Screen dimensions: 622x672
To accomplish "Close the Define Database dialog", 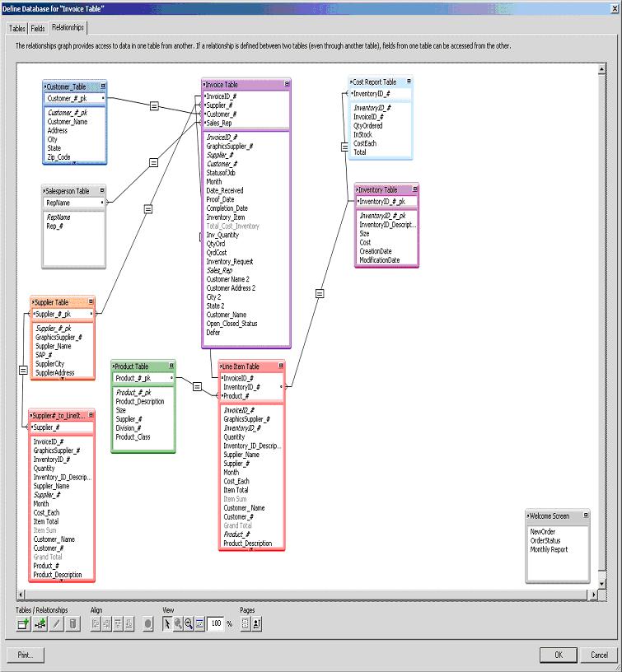I will click(x=615, y=8).
